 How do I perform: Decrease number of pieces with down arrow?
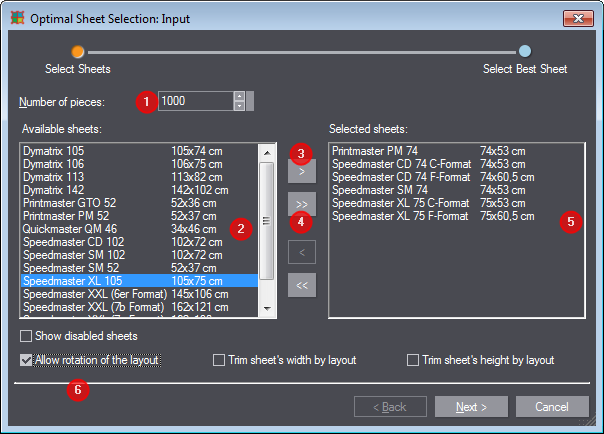[239, 106]
